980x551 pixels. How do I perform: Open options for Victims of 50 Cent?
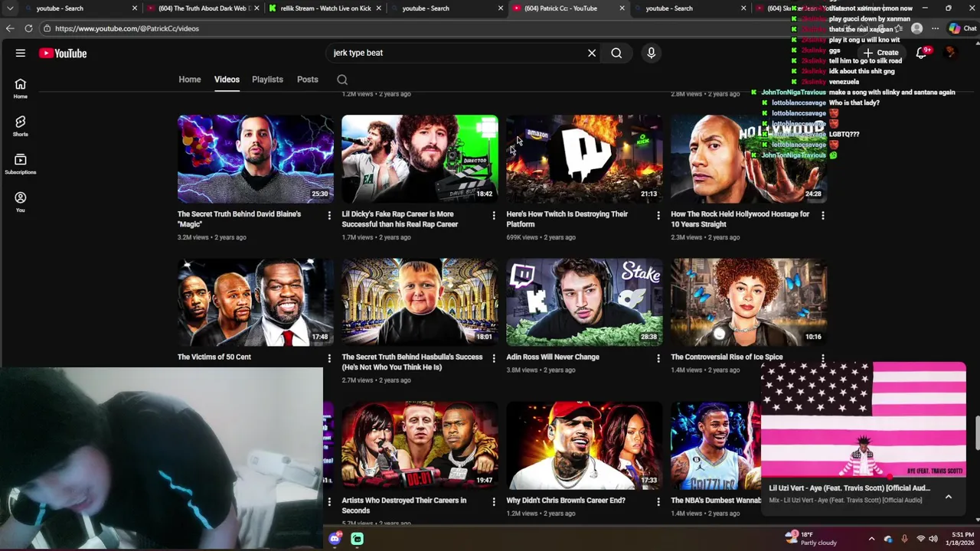(329, 358)
